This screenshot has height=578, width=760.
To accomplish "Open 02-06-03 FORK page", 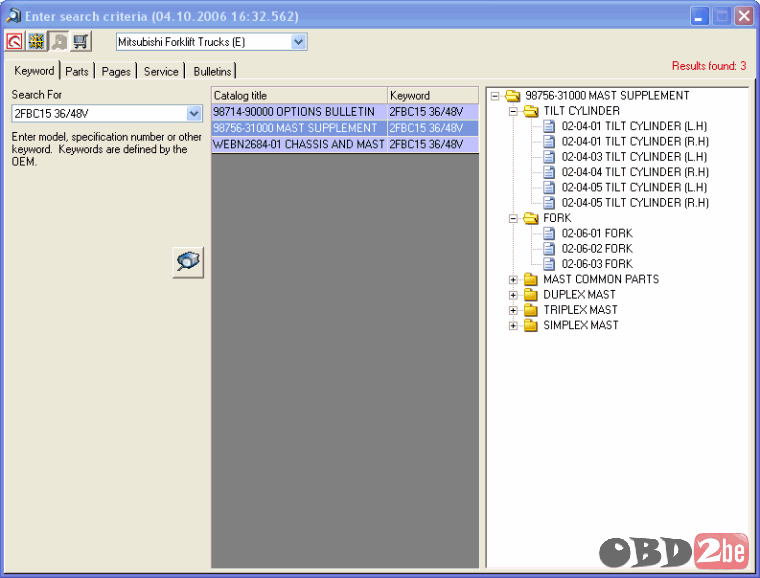I will (x=597, y=264).
